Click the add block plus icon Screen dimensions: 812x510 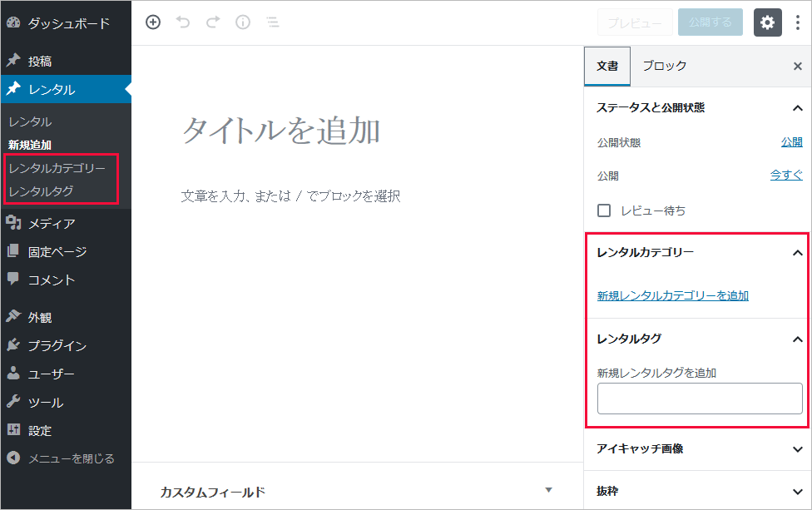pyautogui.click(x=153, y=22)
